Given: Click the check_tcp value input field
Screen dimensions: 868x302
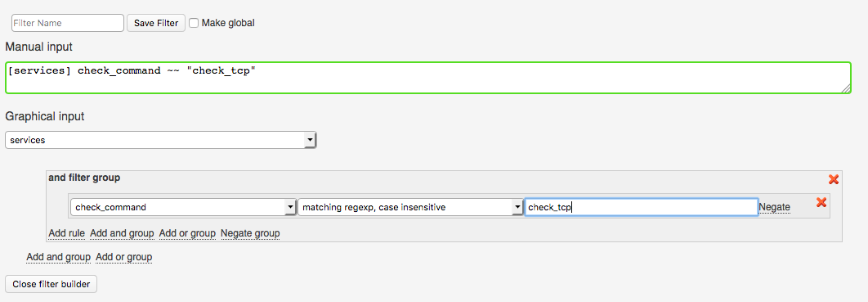Looking at the screenshot, I should click(641, 207).
